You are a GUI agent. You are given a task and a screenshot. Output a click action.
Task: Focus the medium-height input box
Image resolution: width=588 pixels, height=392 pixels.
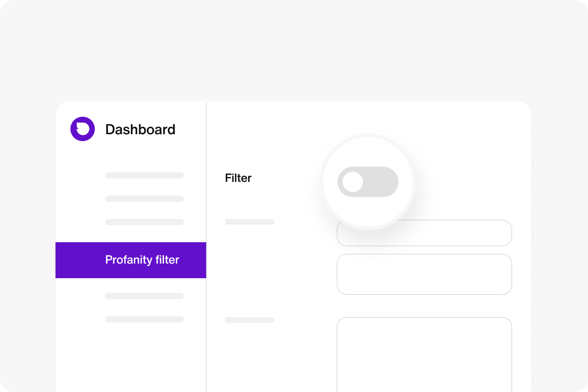click(424, 274)
